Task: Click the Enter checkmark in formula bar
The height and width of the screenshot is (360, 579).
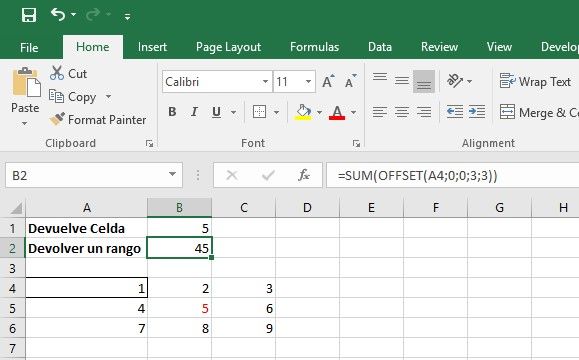Action: (268, 175)
